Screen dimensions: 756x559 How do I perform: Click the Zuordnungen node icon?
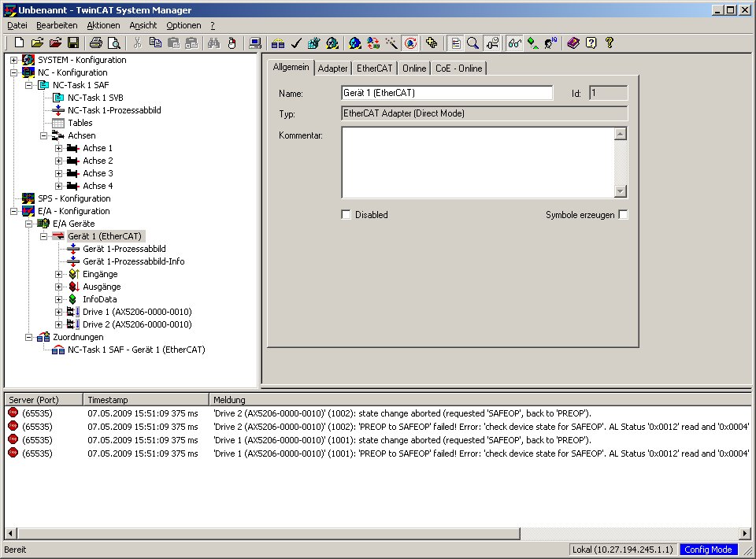click(x=43, y=337)
